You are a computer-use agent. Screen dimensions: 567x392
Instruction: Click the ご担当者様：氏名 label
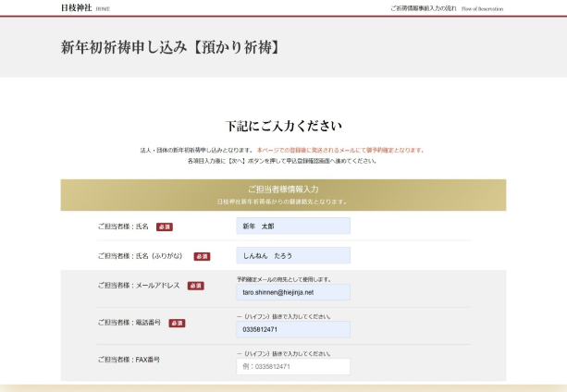tap(123, 227)
